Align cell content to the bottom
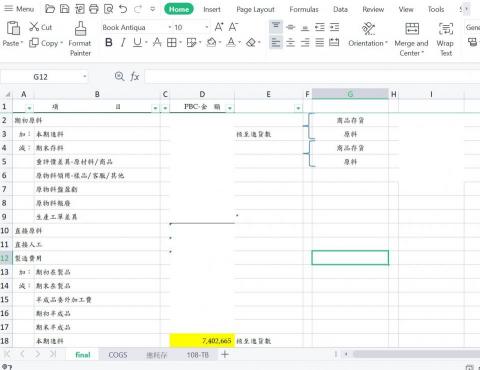Screen dimensions: 480x370 [x=305, y=27]
